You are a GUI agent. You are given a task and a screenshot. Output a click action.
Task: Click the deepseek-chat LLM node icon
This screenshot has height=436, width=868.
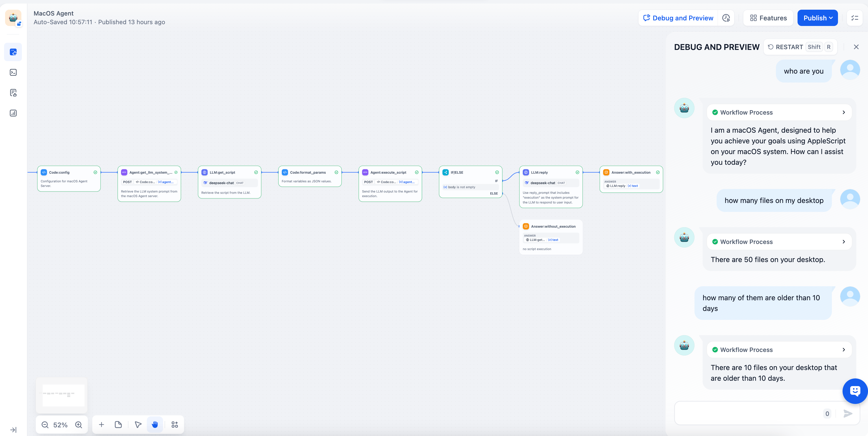206,182
